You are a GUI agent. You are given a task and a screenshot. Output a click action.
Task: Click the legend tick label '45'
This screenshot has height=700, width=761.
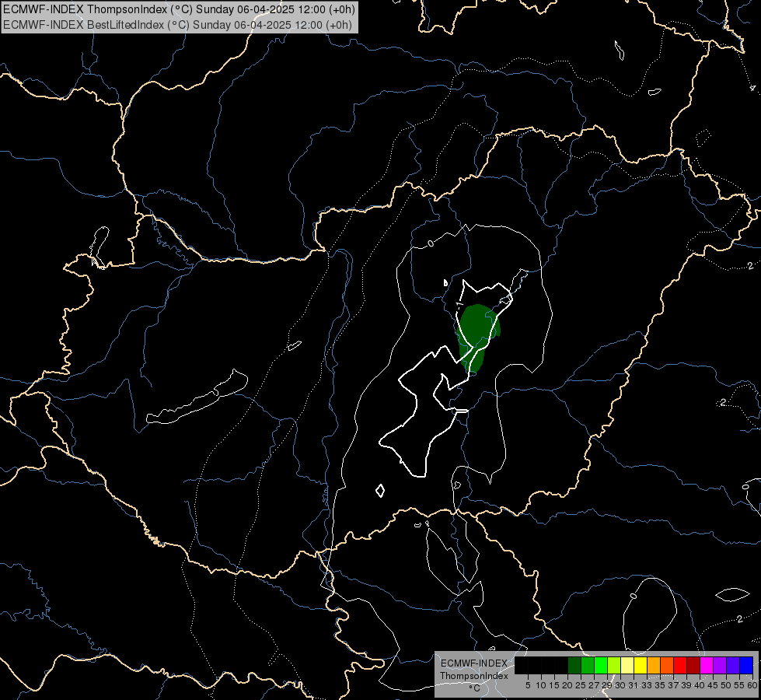point(713,685)
